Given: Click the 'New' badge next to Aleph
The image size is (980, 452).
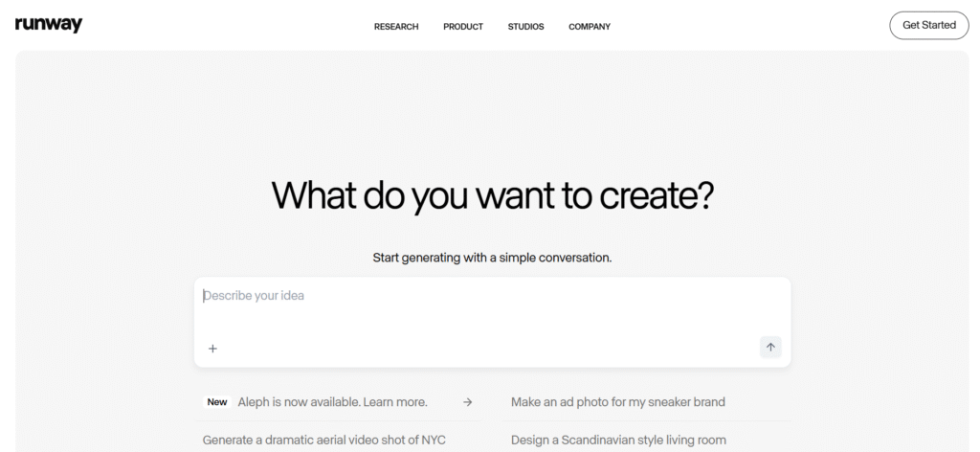Looking at the screenshot, I should point(217,402).
